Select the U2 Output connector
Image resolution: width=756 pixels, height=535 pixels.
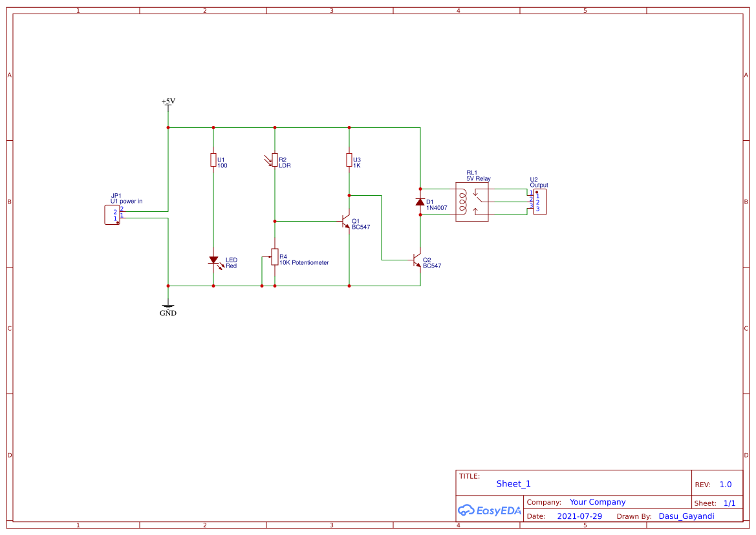point(539,202)
